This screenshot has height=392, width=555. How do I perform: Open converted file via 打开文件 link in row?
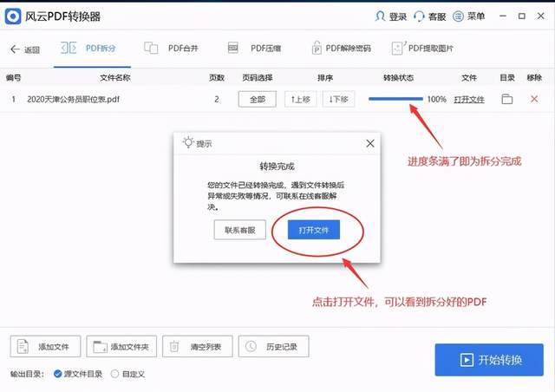click(469, 100)
